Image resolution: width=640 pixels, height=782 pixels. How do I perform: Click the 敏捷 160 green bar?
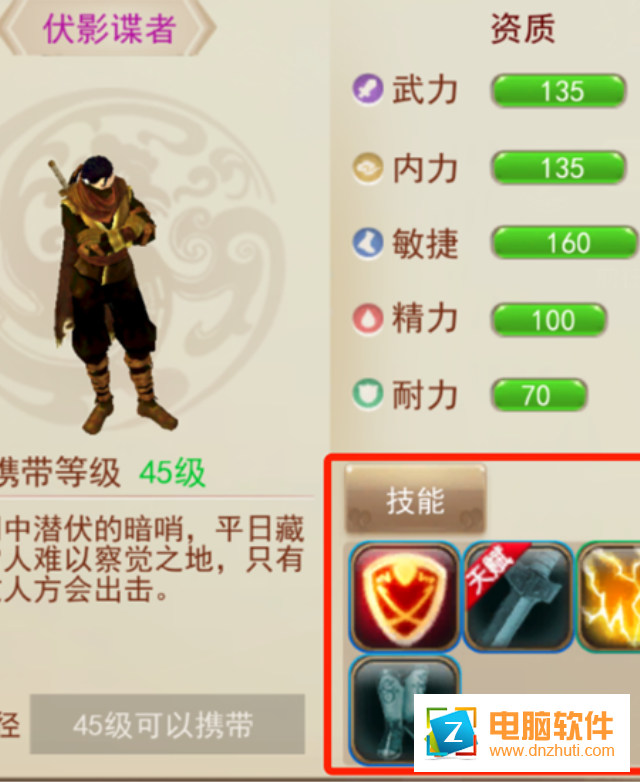tap(565, 243)
